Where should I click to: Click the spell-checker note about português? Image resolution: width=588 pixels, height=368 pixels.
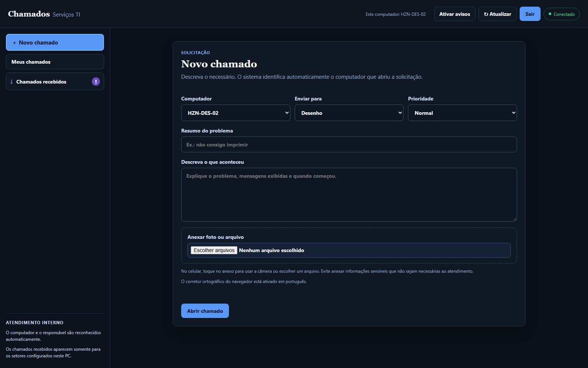click(x=244, y=282)
